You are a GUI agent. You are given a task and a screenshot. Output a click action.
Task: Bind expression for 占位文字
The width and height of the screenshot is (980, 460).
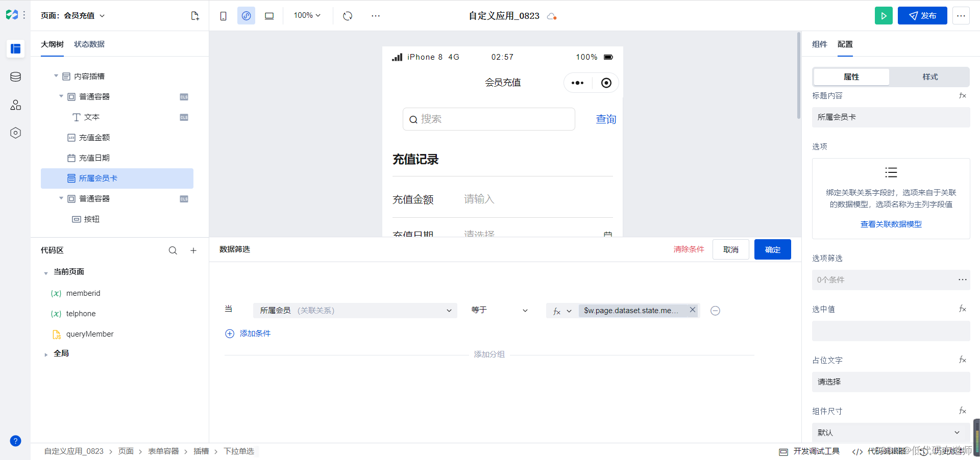coord(963,360)
